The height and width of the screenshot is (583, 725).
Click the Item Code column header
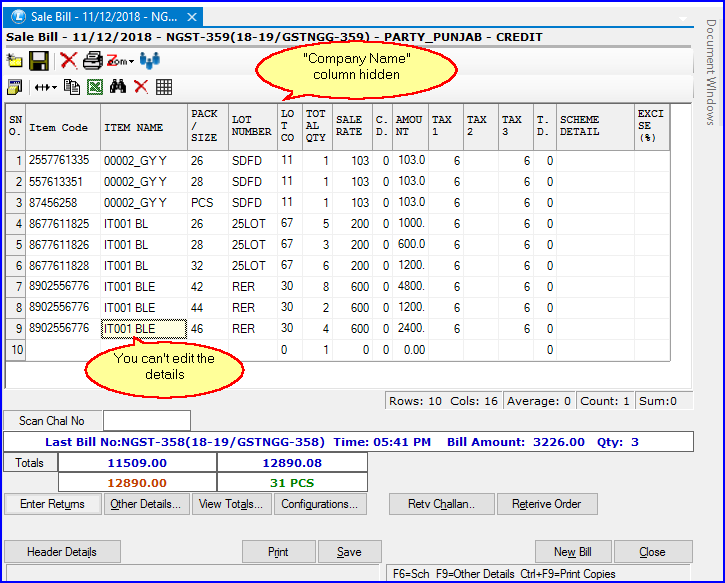click(x=63, y=127)
